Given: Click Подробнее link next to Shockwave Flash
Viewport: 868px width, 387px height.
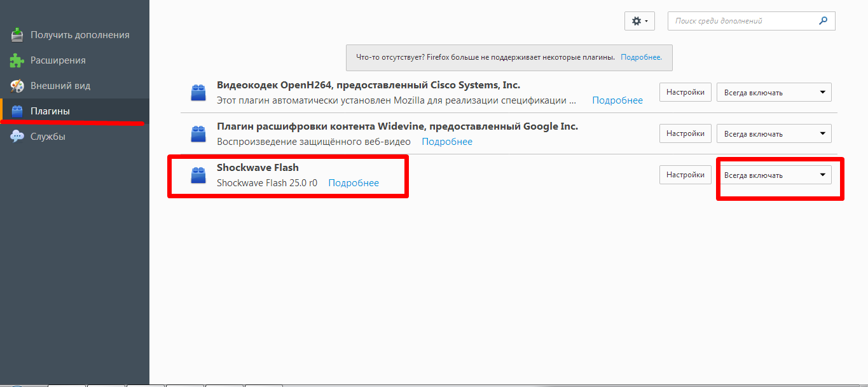Looking at the screenshot, I should pyautogui.click(x=354, y=183).
